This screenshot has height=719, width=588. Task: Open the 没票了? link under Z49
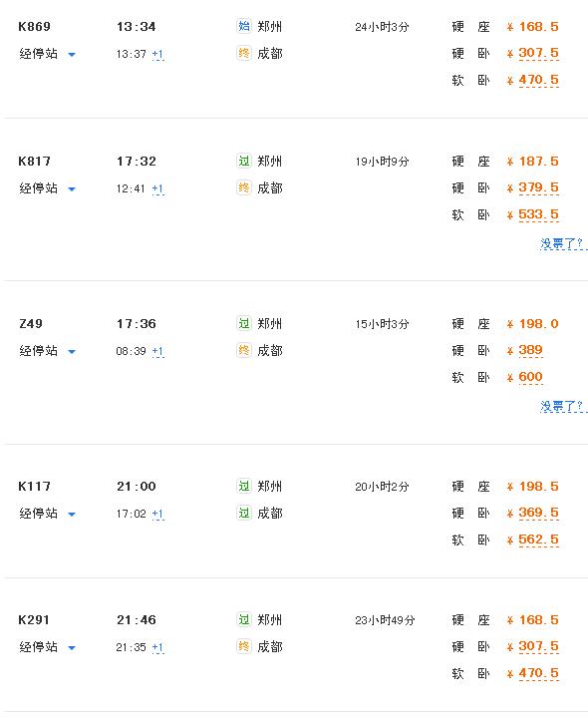[563, 406]
